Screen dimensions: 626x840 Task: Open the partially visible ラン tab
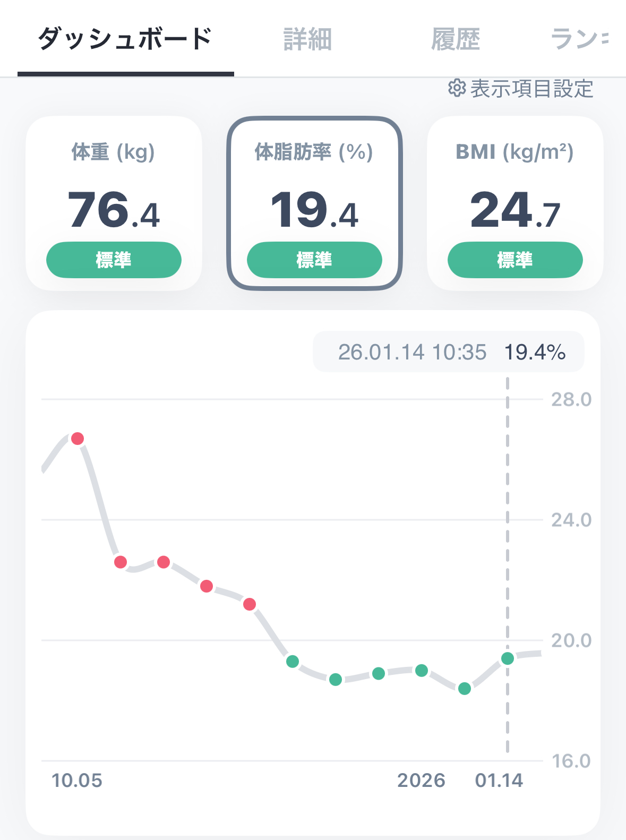click(x=579, y=39)
